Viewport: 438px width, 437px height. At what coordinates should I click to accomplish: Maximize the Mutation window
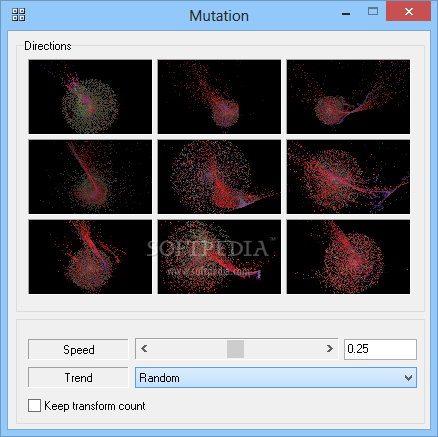[x=373, y=12]
